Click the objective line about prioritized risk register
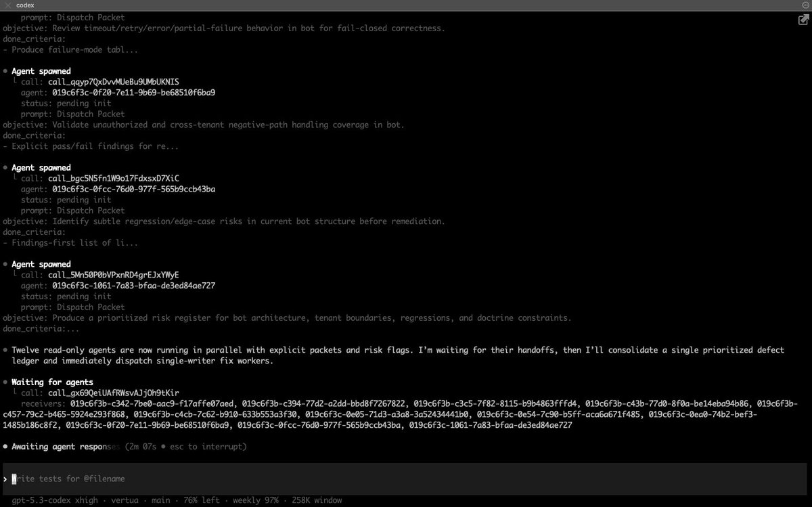This screenshot has height=507, width=812. tap(287, 318)
